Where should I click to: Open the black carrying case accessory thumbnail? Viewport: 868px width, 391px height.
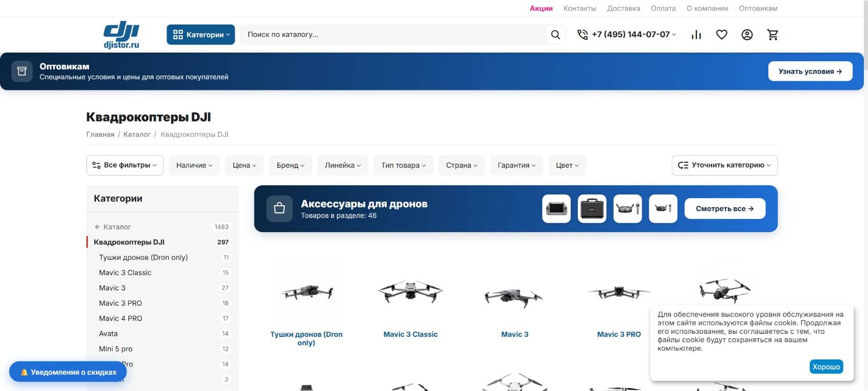(x=592, y=208)
